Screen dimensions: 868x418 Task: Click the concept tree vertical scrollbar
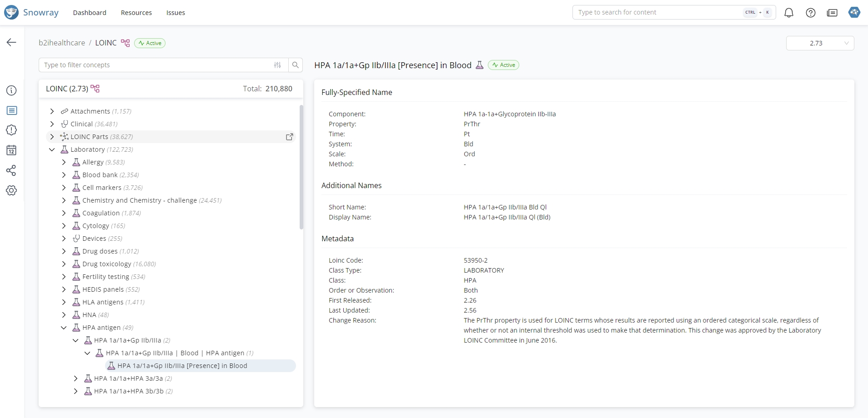click(x=301, y=167)
